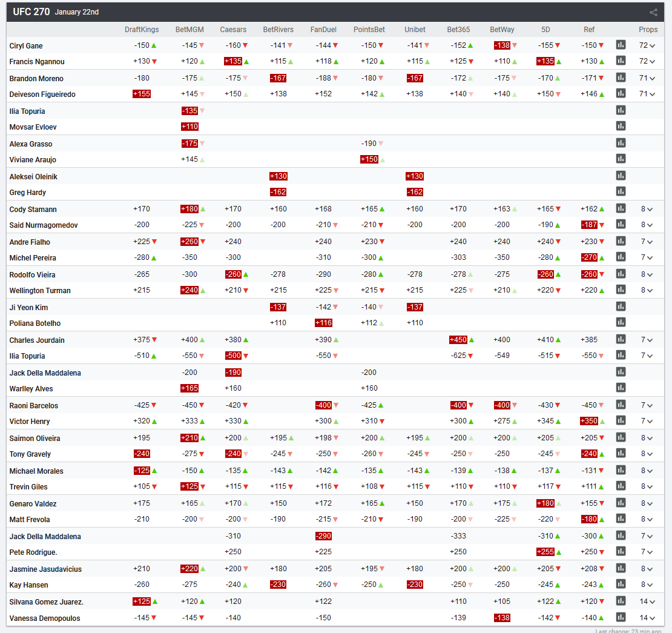672x633 pixels.
Task: Click +450 Bet365 odds for Charles Jourdain
Action: coord(458,340)
